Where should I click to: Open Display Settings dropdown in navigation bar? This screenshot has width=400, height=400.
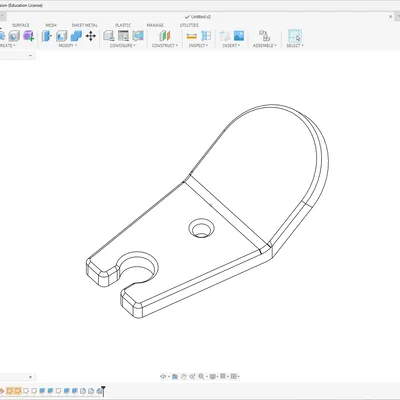click(x=214, y=377)
